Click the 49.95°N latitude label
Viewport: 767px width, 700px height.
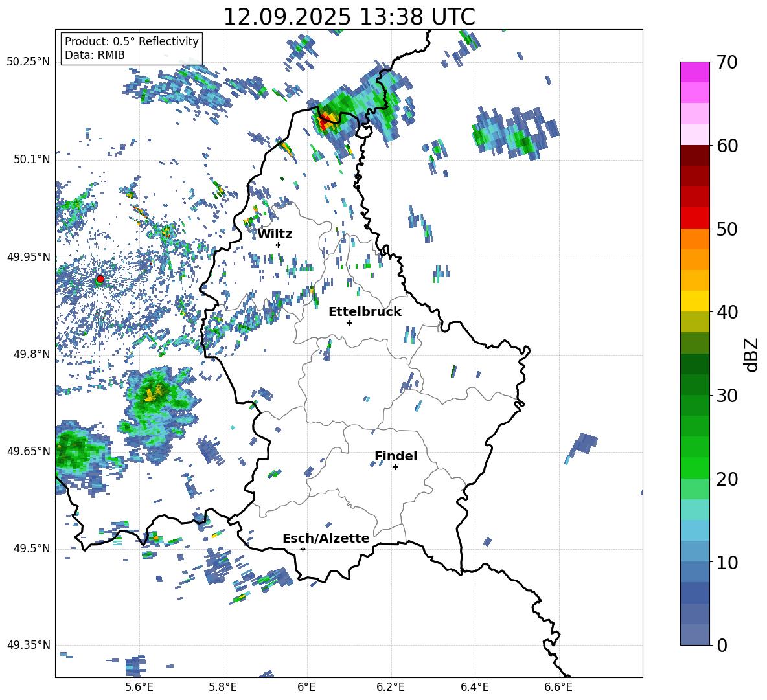click(x=28, y=257)
